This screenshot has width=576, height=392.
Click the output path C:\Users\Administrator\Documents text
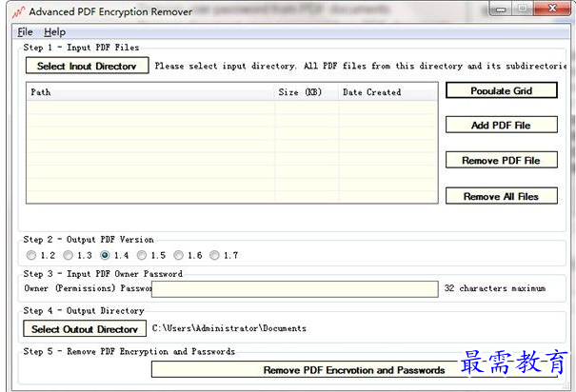pos(229,328)
